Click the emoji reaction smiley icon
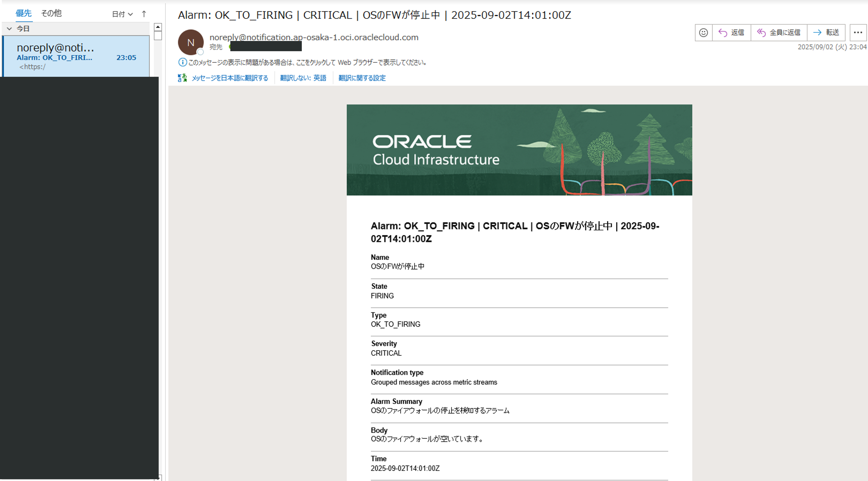868x481 pixels. tap(703, 33)
